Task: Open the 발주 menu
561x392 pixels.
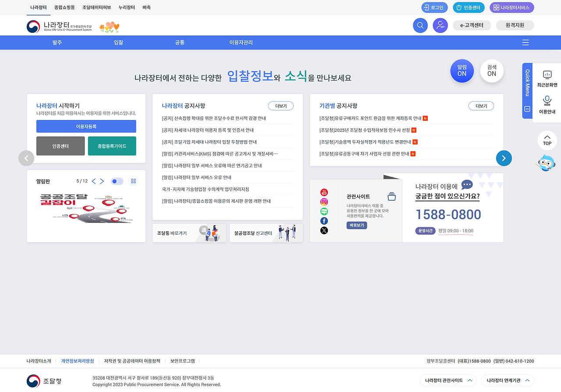Action: 57,42
